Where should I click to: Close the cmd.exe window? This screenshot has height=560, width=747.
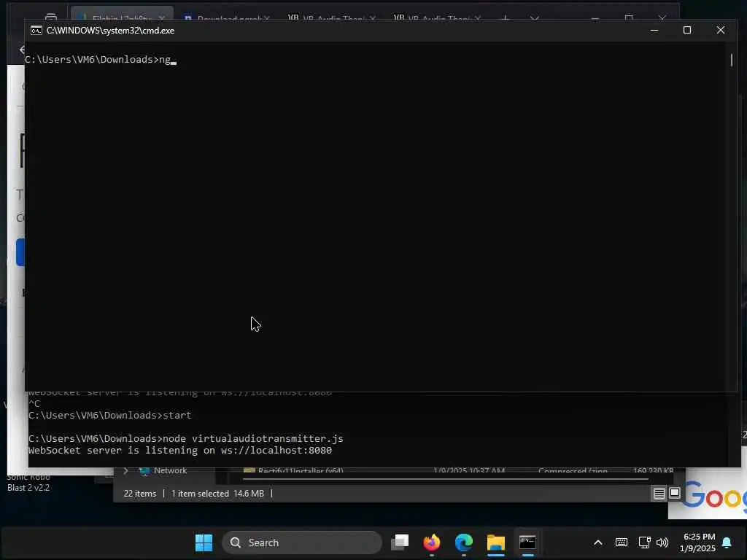720,31
